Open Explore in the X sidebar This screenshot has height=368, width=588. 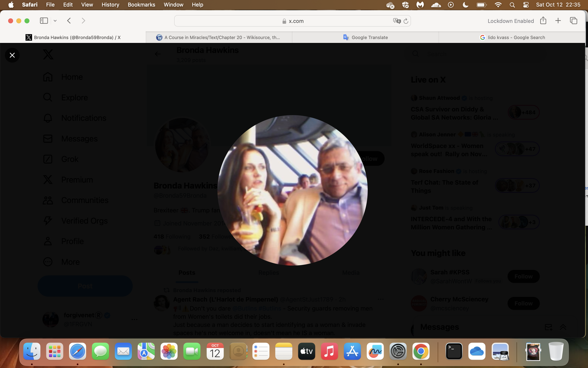tap(65, 97)
